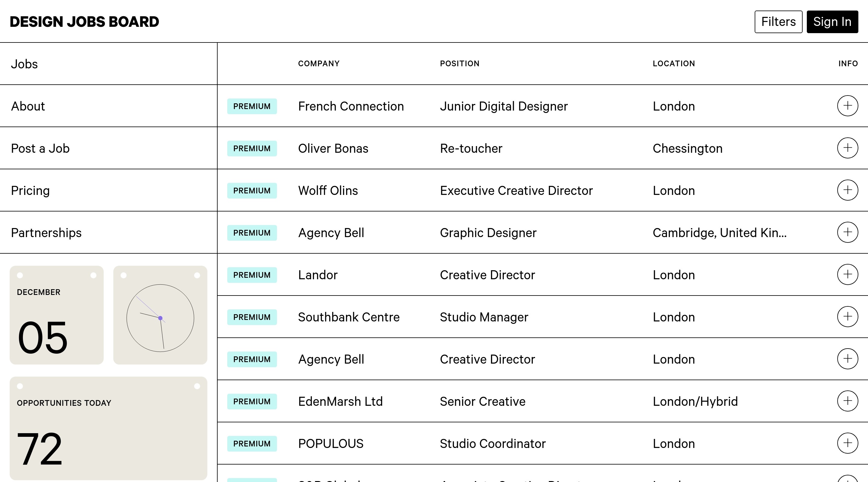Viewport: 868px width, 482px height.
Task: Expand info for French Connection job
Action: coord(848,106)
